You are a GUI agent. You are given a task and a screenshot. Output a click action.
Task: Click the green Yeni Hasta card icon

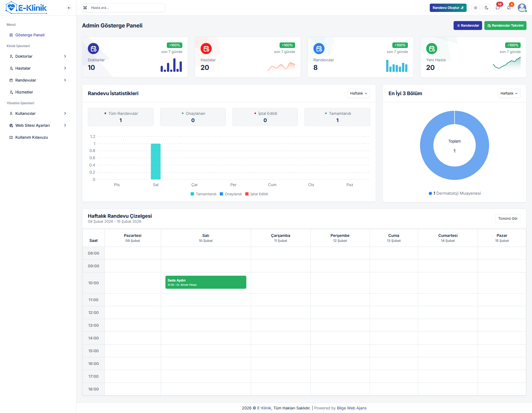pyautogui.click(x=432, y=49)
